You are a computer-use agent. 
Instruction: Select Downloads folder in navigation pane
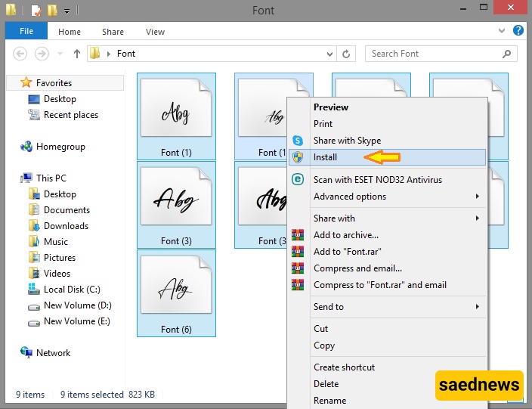click(65, 226)
